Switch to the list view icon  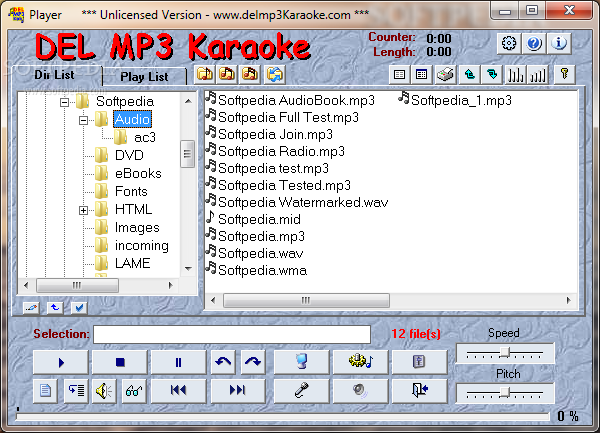[399, 75]
